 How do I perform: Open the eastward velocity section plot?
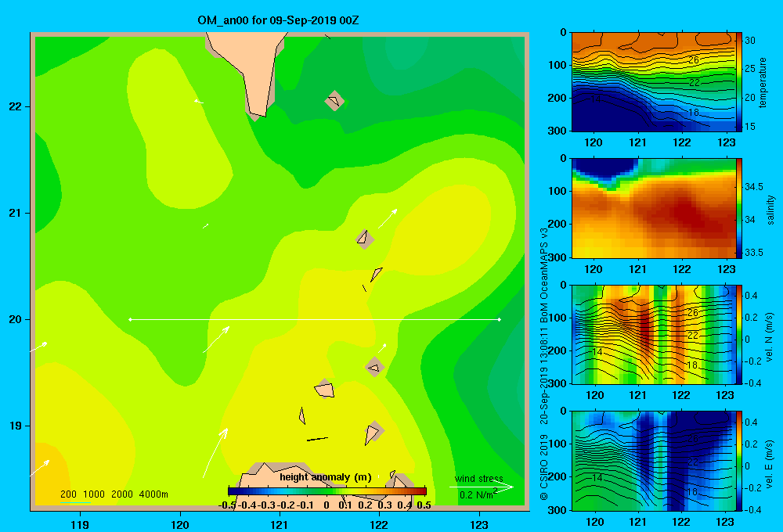pyautogui.click(x=653, y=461)
